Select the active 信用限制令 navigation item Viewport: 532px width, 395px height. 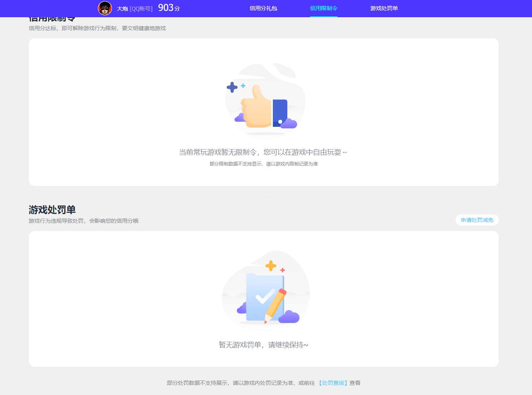pos(323,8)
